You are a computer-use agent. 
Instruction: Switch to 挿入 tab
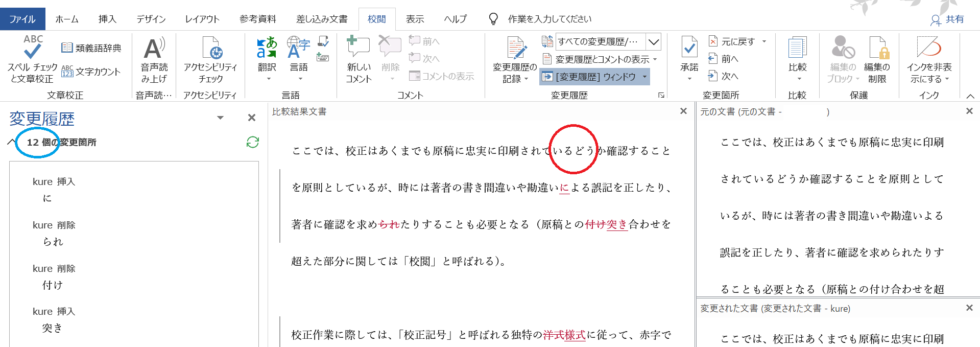click(x=107, y=19)
